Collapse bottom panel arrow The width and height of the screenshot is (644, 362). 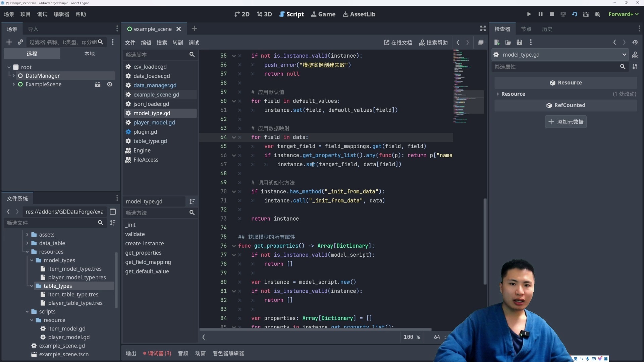(x=204, y=337)
